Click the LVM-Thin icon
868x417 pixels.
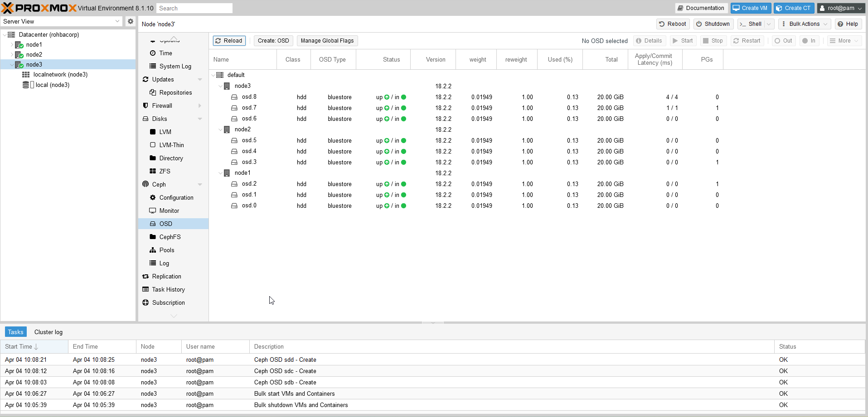(x=153, y=145)
